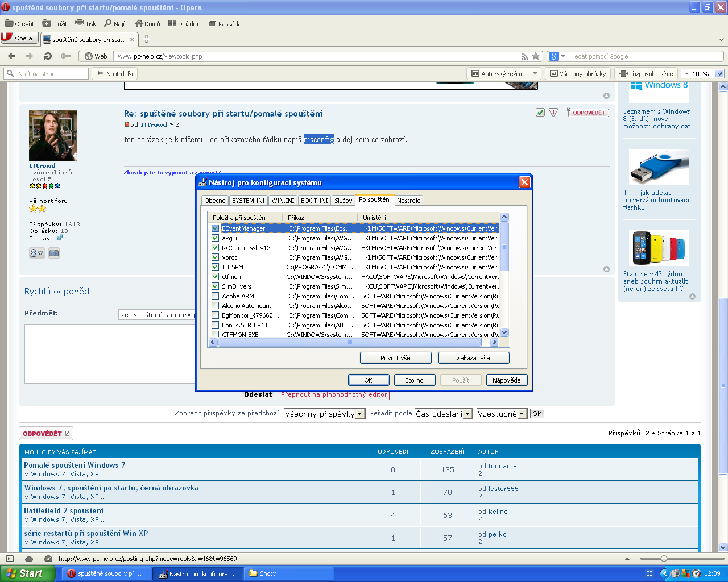Image resolution: width=728 pixels, height=582 pixels.
Task: Click the Uložit save toolbar icon
Action: 47,24
